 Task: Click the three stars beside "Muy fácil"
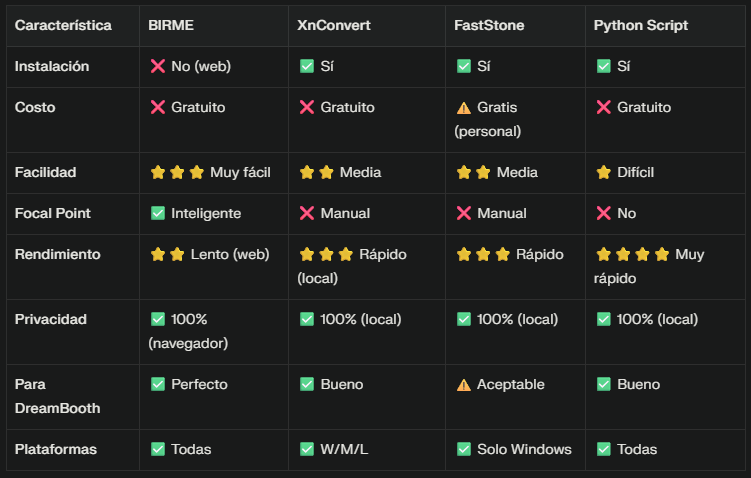tap(177, 172)
